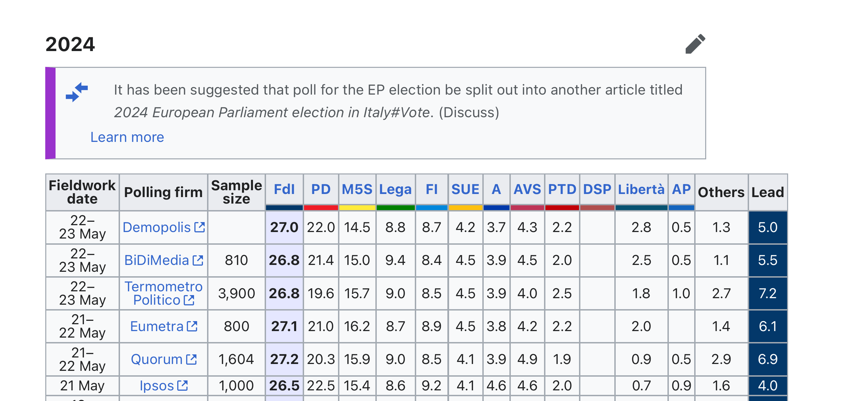Viewport: 868px width, 401px height.
Task: Open the Learn more link
Action: point(127,137)
